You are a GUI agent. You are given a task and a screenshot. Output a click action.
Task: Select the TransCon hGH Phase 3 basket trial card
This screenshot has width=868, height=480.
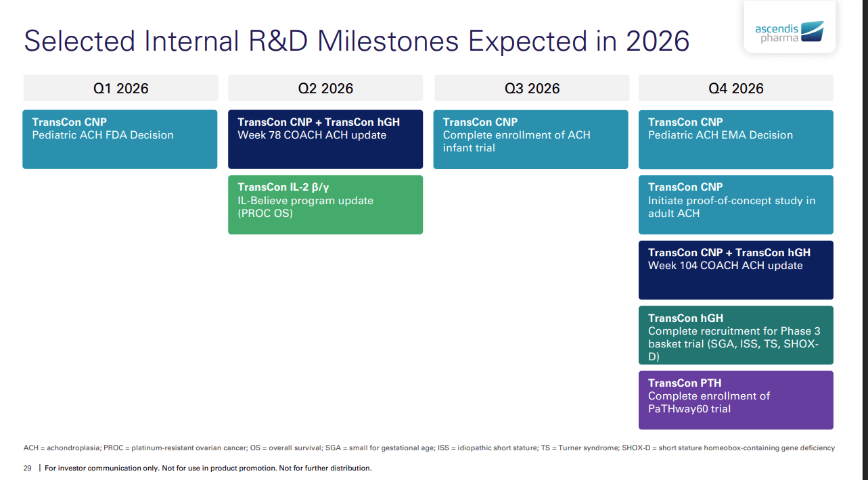click(736, 335)
